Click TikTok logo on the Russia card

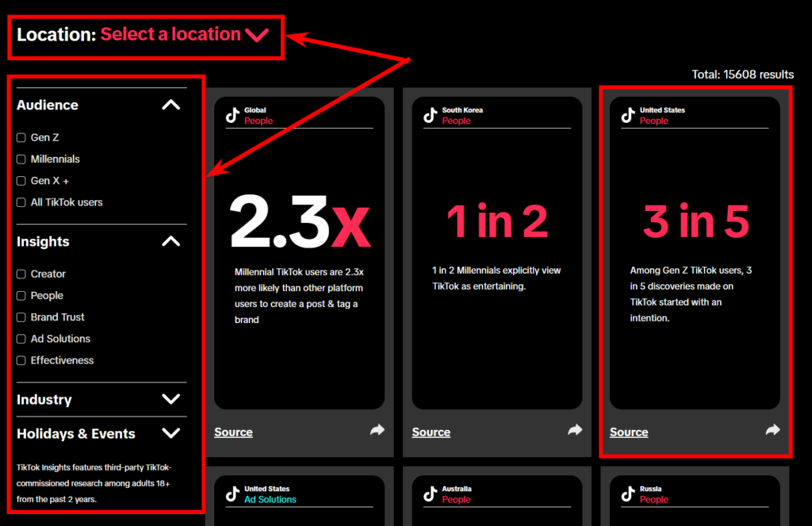(x=628, y=494)
